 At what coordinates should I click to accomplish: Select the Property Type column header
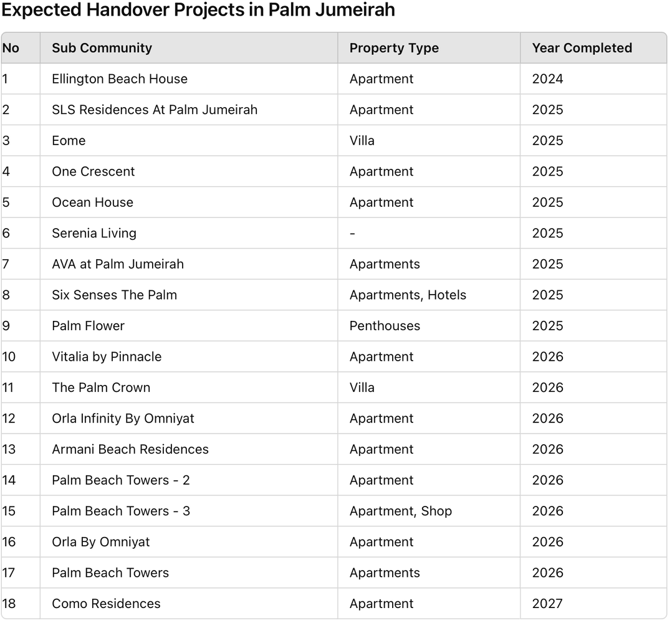click(x=429, y=48)
